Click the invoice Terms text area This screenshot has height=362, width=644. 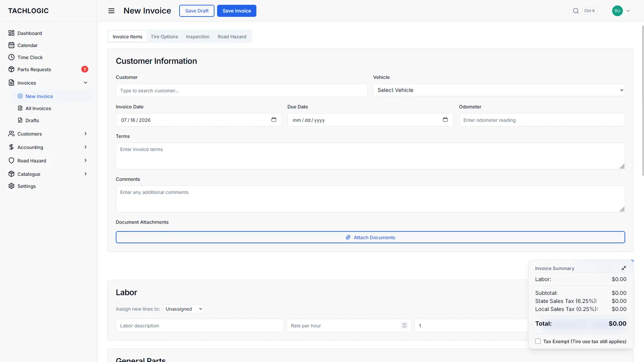370,156
